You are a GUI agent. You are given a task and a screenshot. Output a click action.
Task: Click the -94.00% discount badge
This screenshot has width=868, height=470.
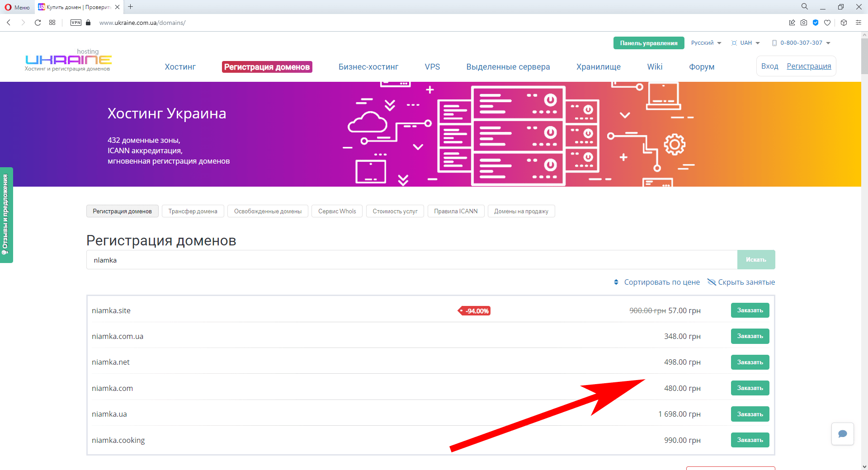(474, 311)
